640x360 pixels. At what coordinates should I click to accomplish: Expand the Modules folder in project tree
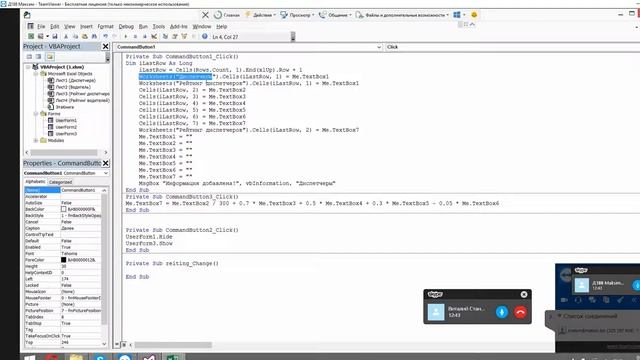pyautogui.click(x=36, y=140)
